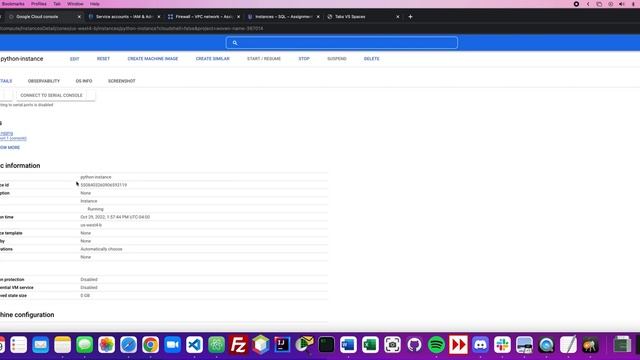
Task: Open the OBSERVABILITY tab
Action: click(x=44, y=81)
